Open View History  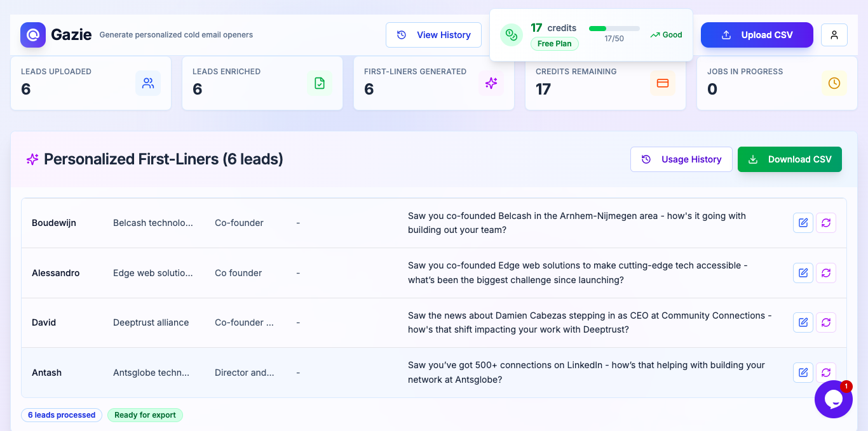433,35
